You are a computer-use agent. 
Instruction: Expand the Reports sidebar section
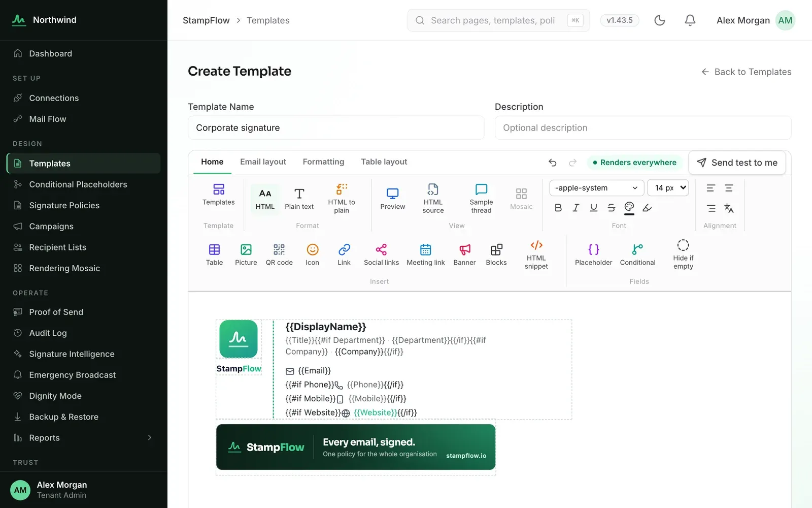[84, 438]
